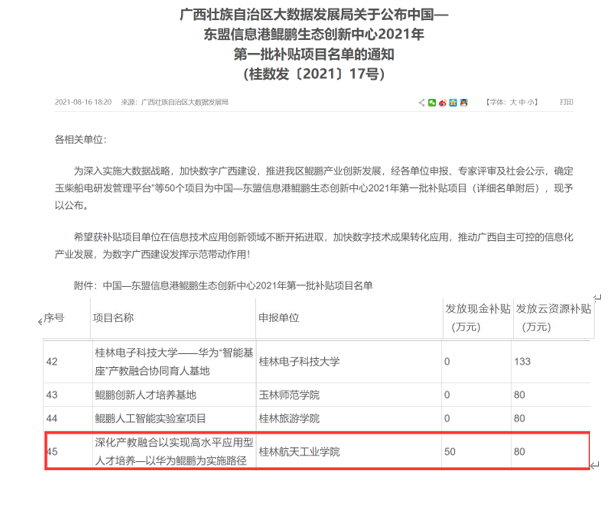
Task: Share to QQ Zone star icon
Action: coord(453,102)
